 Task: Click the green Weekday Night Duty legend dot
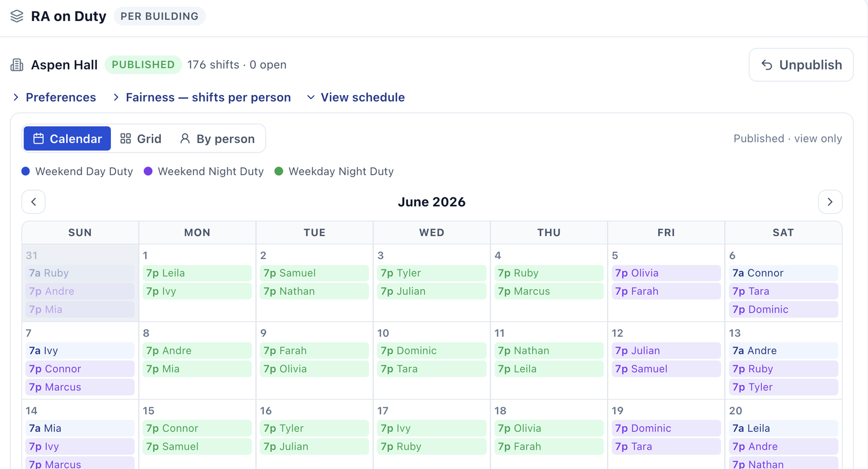coord(279,171)
